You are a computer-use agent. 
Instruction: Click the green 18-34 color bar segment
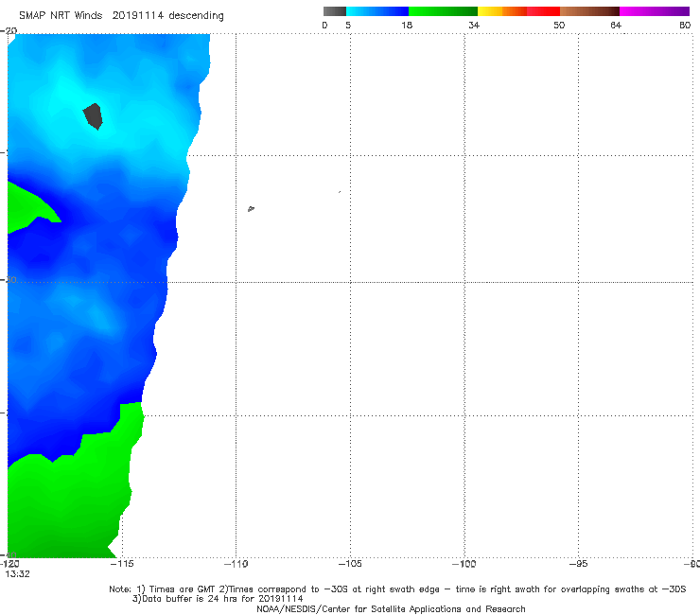(x=443, y=11)
